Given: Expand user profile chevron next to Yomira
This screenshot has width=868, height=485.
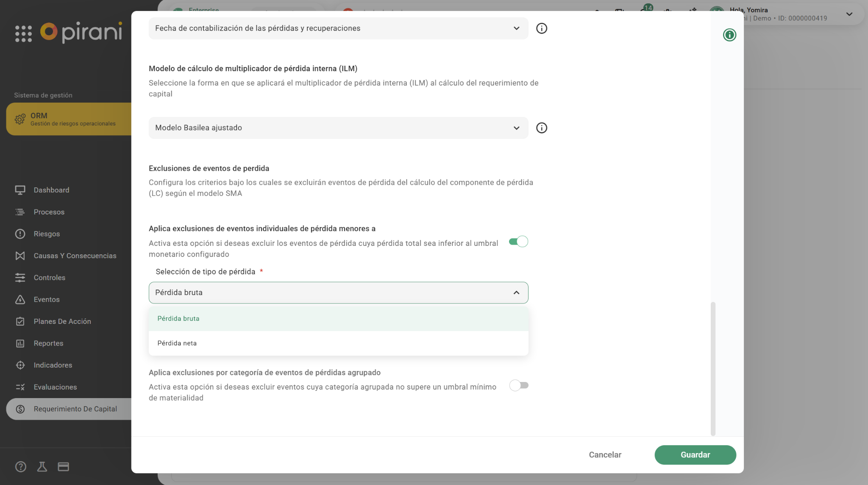Looking at the screenshot, I should point(849,14).
